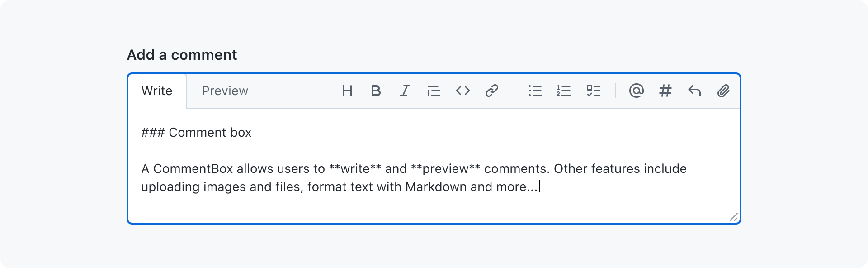Apply bold formatting
The image size is (868, 268).
tap(376, 91)
